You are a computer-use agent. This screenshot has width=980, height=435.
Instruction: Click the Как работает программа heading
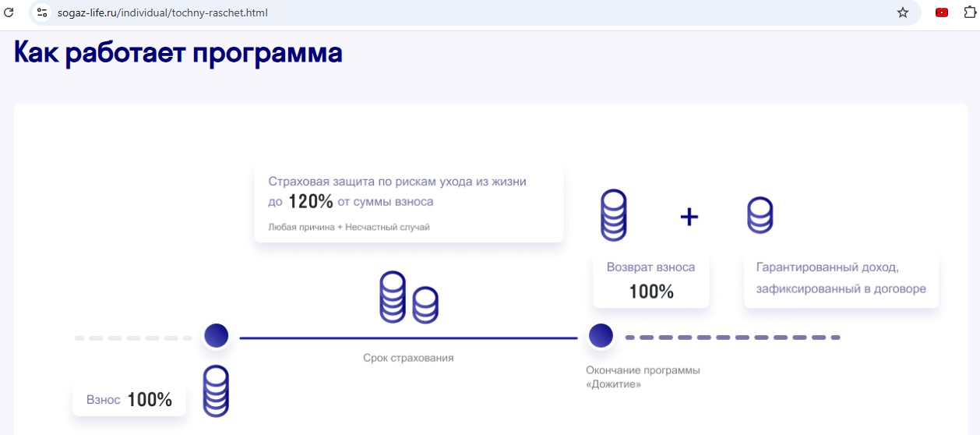178,53
